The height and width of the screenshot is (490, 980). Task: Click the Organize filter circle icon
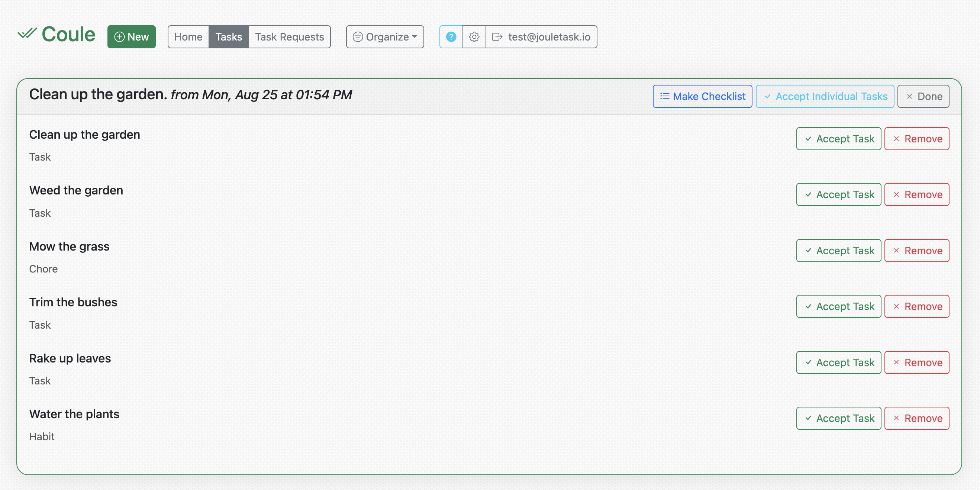(x=358, y=37)
